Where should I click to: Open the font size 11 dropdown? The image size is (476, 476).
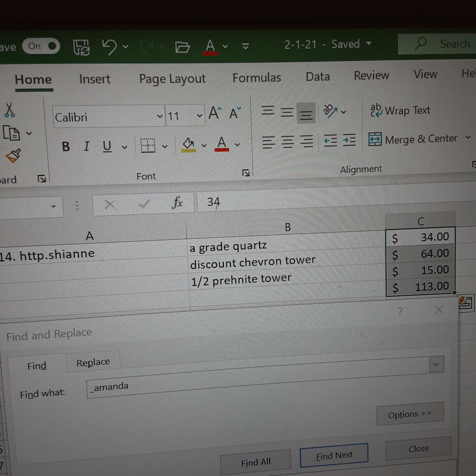(x=199, y=115)
